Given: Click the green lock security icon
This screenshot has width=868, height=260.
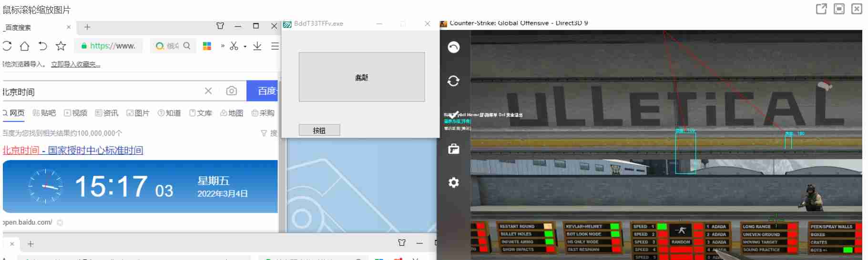Looking at the screenshot, I should click(x=84, y=46).
